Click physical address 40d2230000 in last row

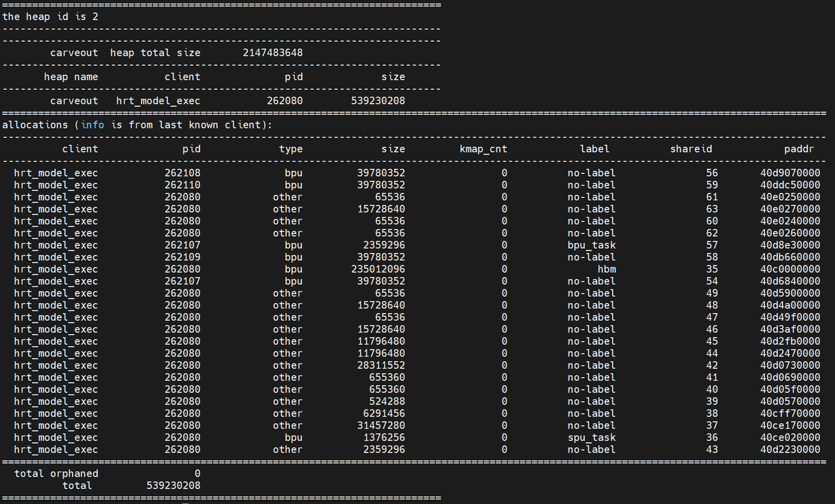790,449
